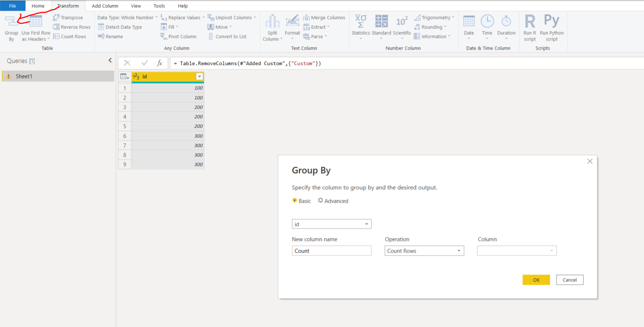The image size is (644, 327).
Task: Open the Extract dropdown
Action: pos(316,27)
